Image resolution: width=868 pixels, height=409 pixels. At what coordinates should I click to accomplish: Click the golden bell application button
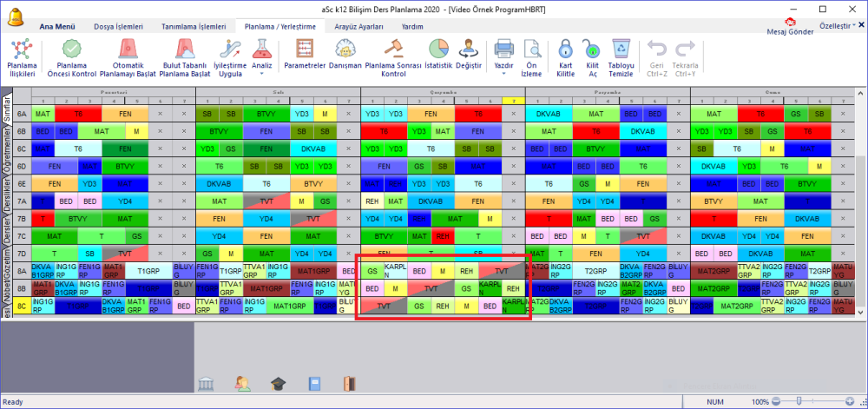15,17
